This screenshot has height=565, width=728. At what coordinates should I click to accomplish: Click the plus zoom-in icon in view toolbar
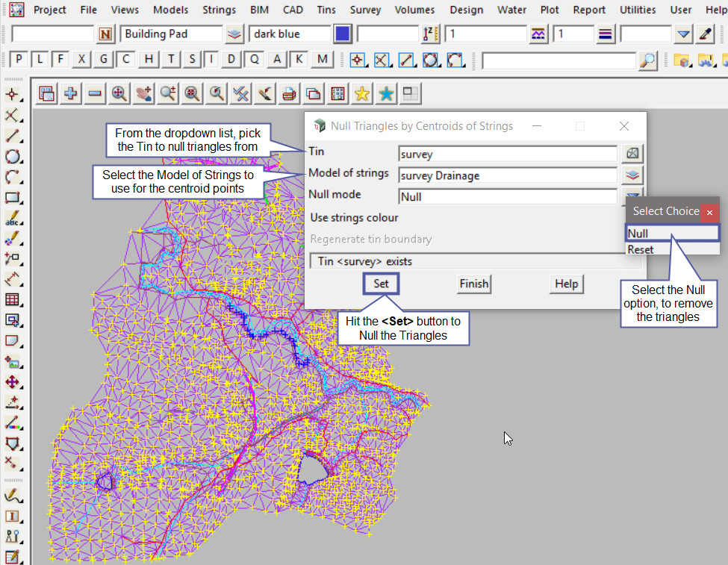pyautogui.click(x=71, y=93)
